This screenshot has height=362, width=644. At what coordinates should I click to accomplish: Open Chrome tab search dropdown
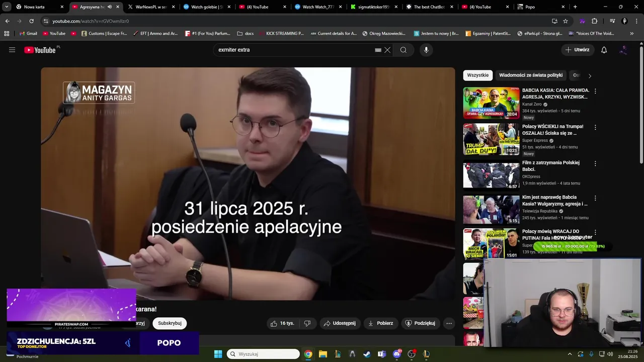tap(7, 7)
